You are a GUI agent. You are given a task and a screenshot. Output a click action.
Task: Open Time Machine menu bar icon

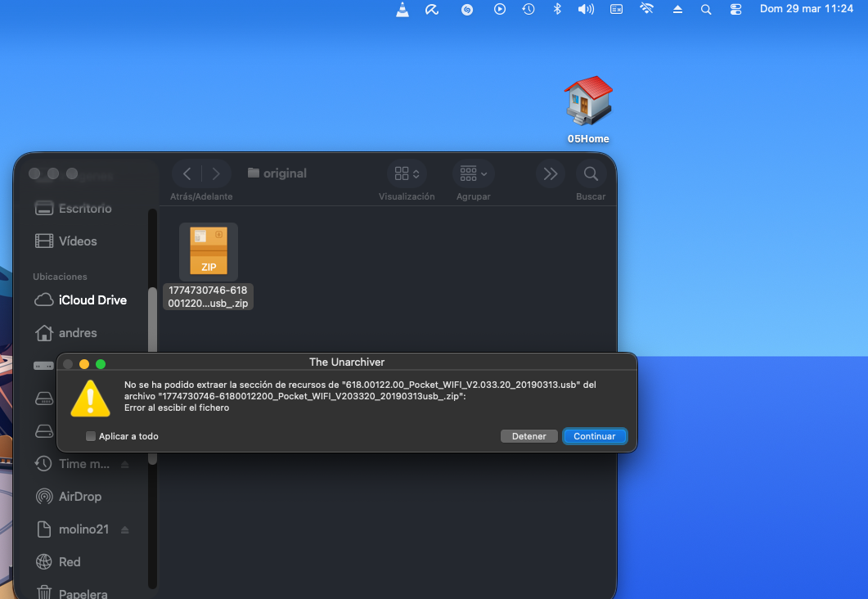click(528, 9)
